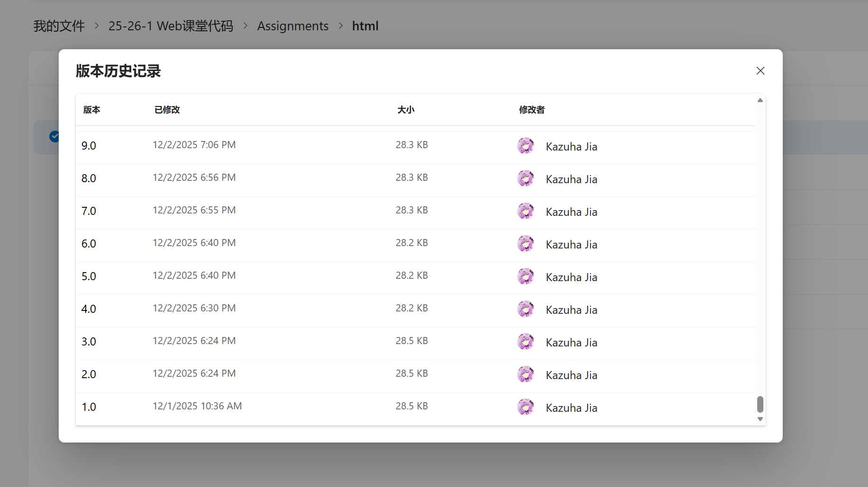Screen dimensions: 868x487
Task: Open Assignments breadcrumb folder
Action: click(293, 26)
